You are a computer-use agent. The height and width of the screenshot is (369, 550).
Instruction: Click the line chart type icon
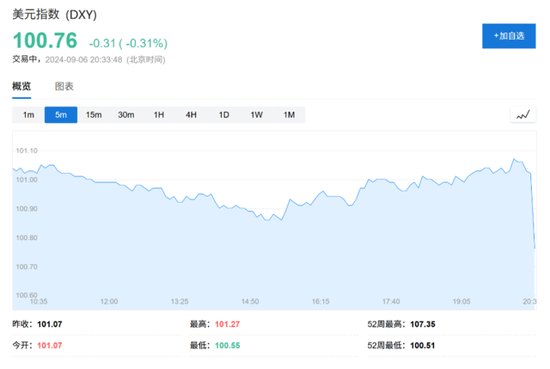pyautogui.click(x=523, y=115)
